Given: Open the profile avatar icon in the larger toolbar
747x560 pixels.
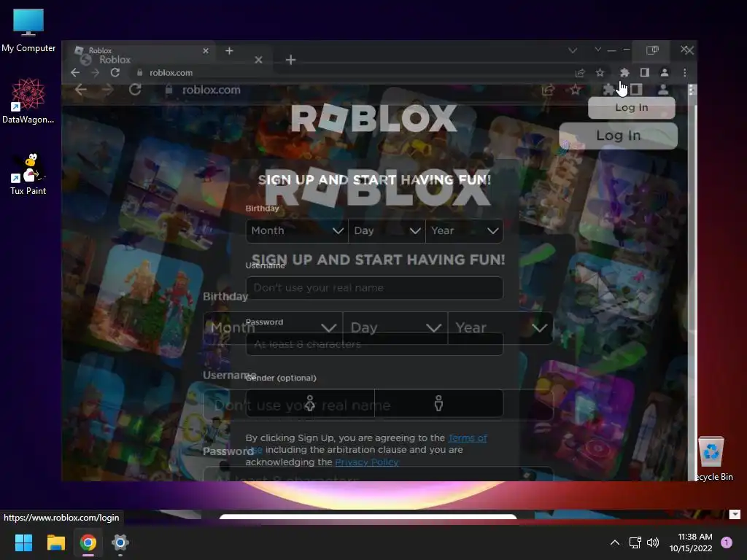Looking at the screenshot, I should (662, 90).
